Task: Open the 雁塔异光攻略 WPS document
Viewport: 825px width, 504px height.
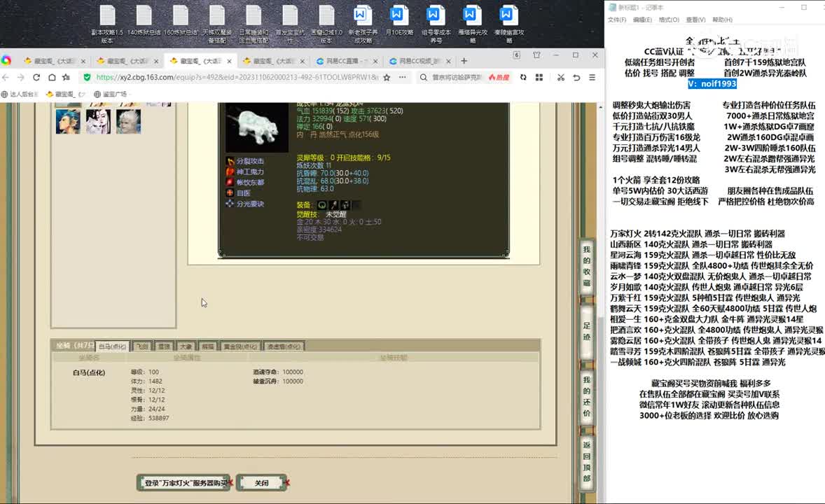Action: [473, 24]
